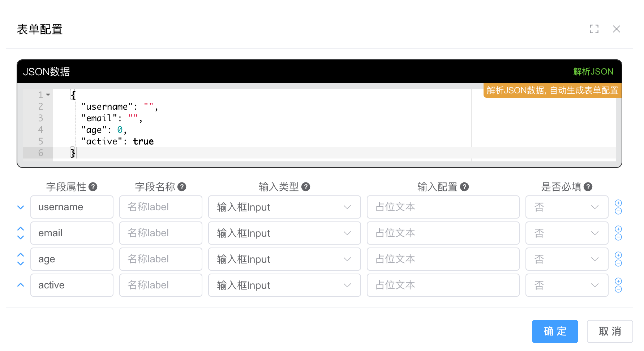Image resolution: width=644 pixels, height=351 pixels.
Task: Cancel with the 取消 button
Action: 610,331
